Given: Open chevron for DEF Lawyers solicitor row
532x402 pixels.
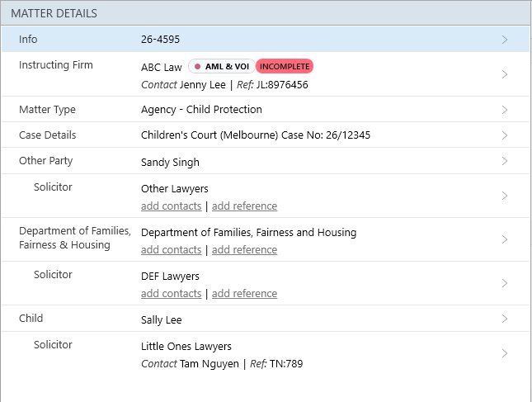Looking at the screenshot, I should (505, 283).
